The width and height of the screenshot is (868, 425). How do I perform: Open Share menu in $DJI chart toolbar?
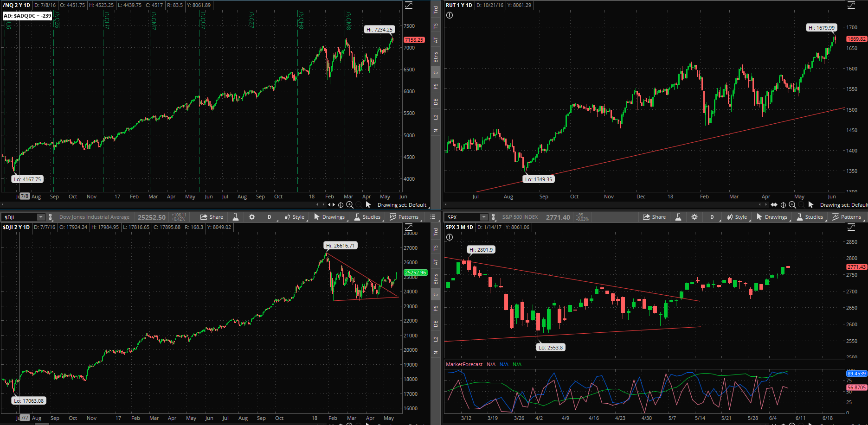(x=212, y=217)
